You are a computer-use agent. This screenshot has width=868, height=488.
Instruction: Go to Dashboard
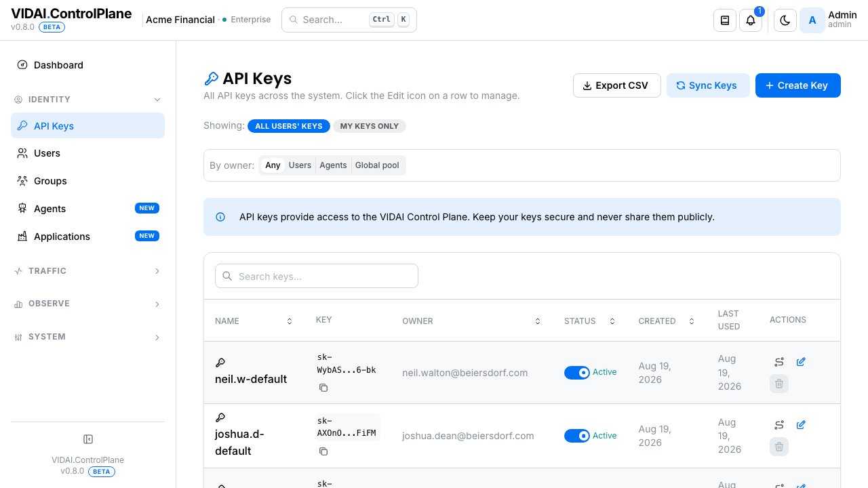pyautogui.click(x=87, y=65)
